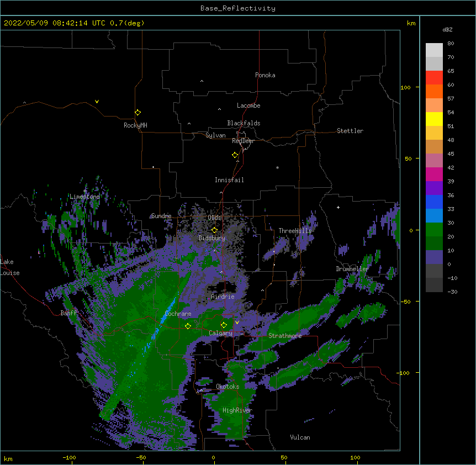Click the Vulcan city label

pyautogui.click(x=300, y=437)
